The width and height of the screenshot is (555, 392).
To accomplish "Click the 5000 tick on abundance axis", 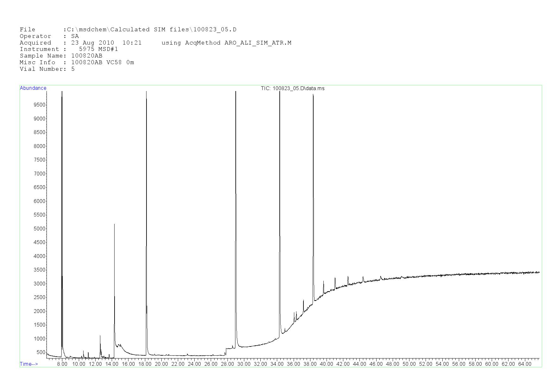I will coord(39,229).
